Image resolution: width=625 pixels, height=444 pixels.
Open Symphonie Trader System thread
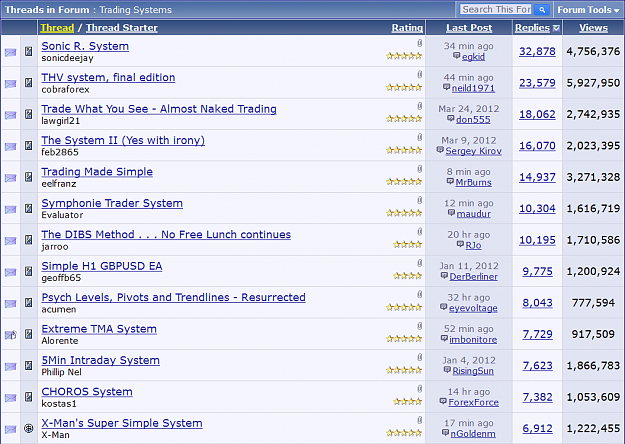pos(112,204)
